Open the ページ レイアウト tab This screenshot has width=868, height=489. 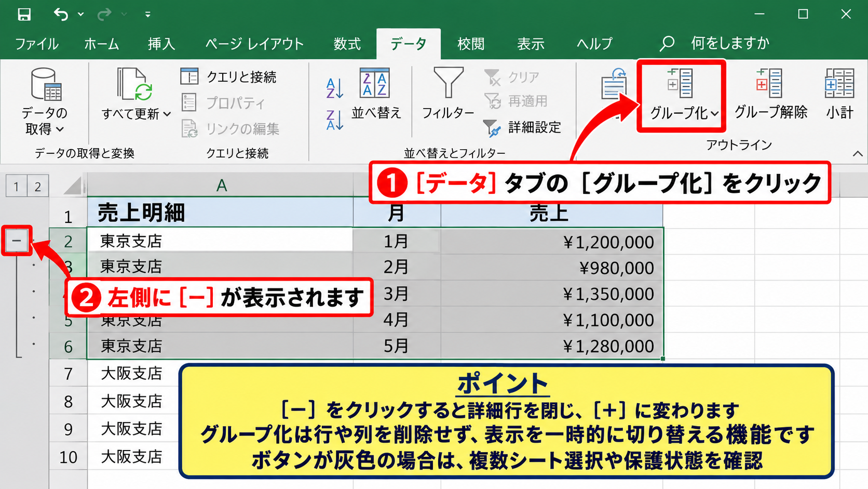click(x=254, y=44)
